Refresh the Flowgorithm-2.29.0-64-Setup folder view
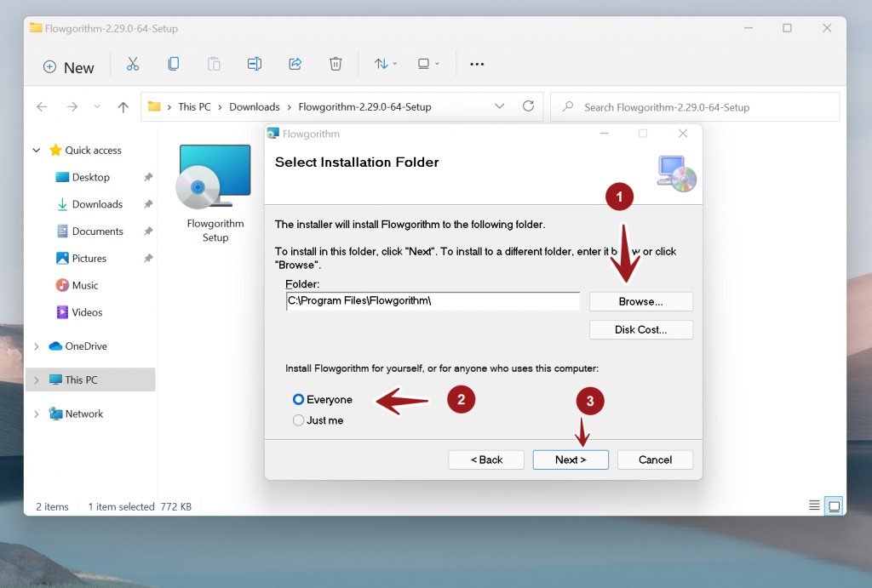Screen dimensions: 872x588 [528, 106]
